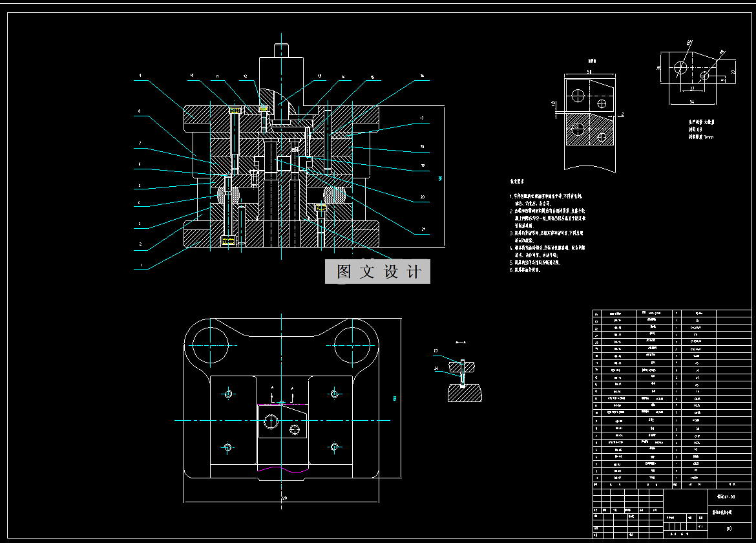Select part callout number 6
Viewport: 756px width, 543px height.
coord(140,164)
